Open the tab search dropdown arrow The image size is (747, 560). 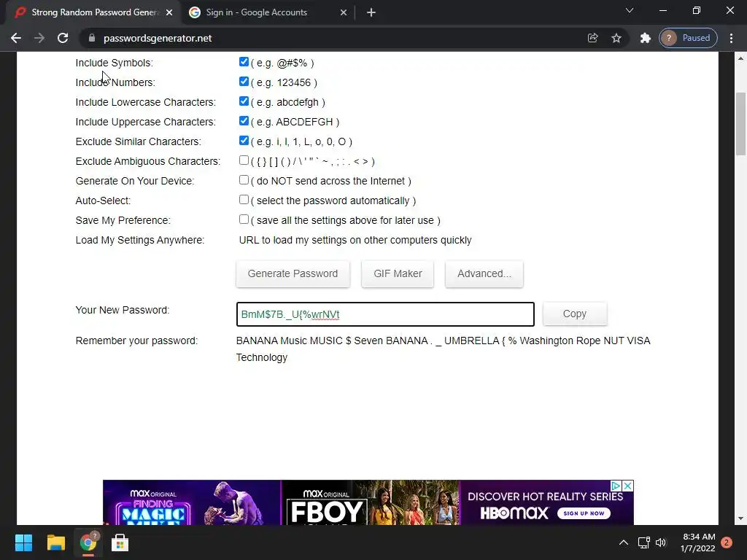pyautogui.click(x=630, y=10)
